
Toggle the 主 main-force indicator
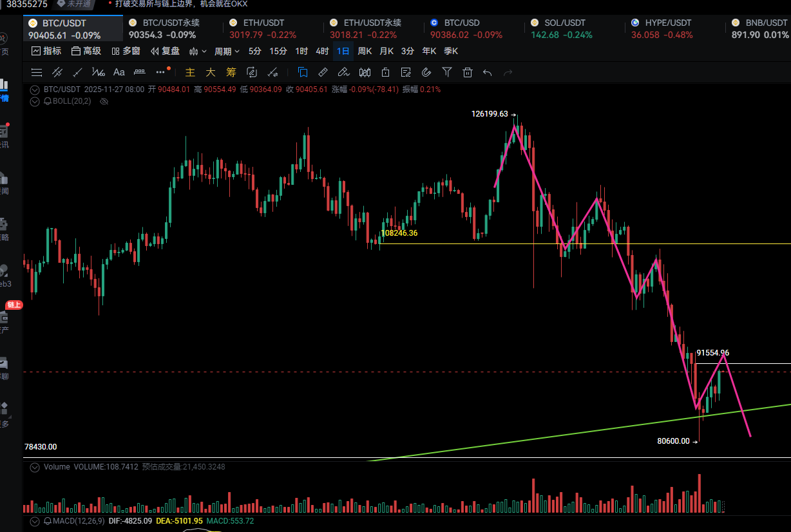coord(190,72)
